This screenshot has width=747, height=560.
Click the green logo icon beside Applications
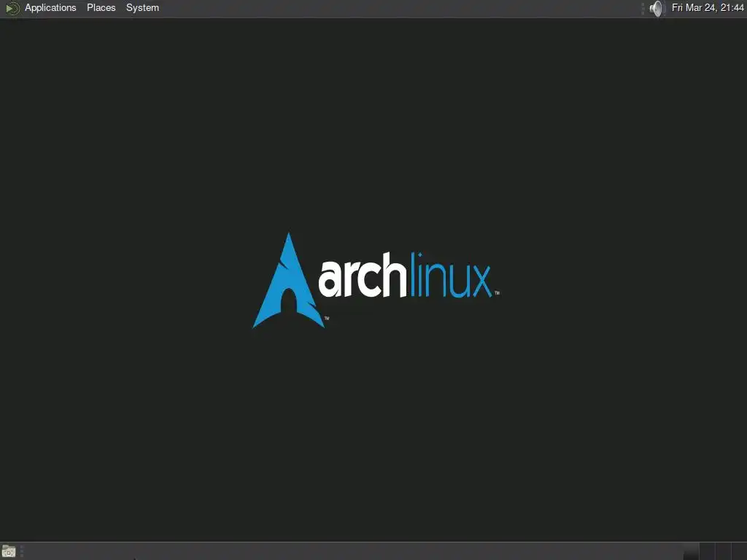pyautogui.click(x=12, y=8)
